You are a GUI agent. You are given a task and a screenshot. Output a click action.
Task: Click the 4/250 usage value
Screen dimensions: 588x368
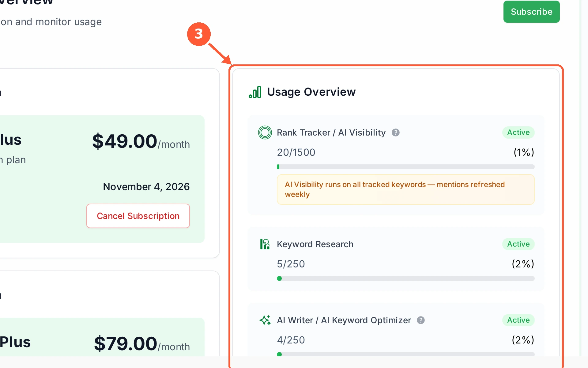291,340
